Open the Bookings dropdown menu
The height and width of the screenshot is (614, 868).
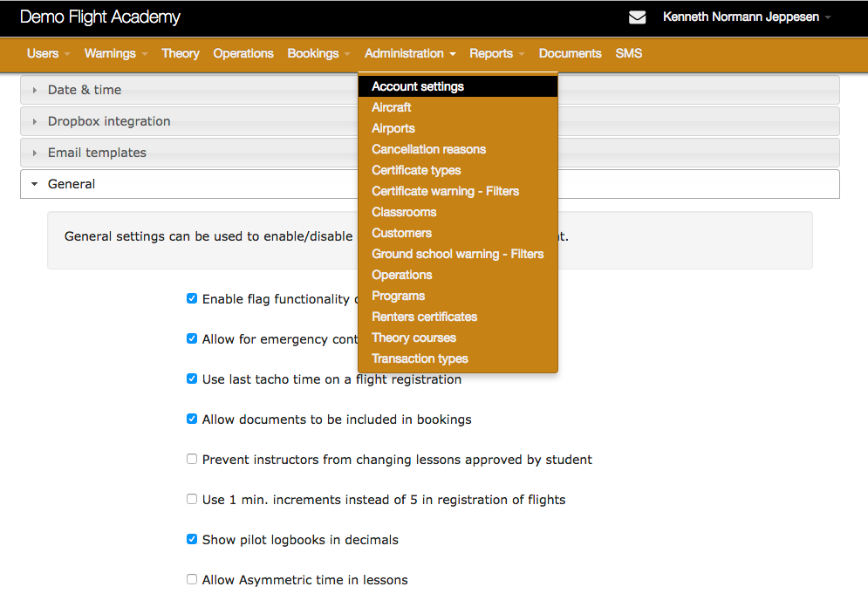(x=319, y=54)
